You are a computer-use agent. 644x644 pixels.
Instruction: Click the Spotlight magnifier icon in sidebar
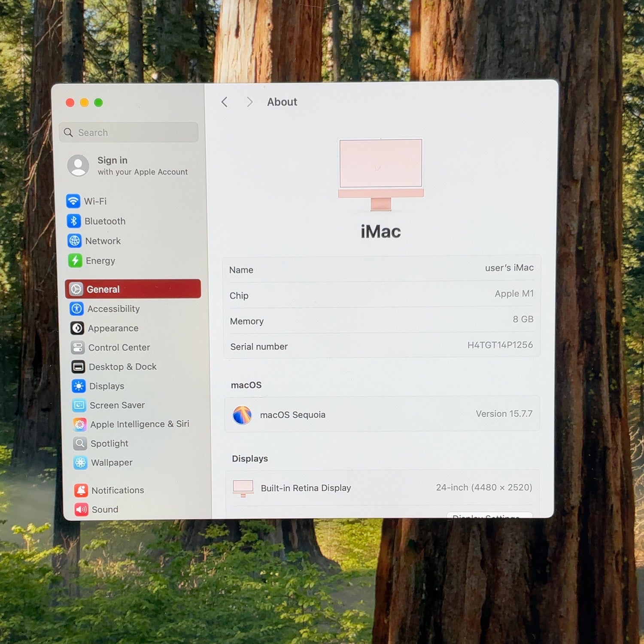(x=80, y=443)
